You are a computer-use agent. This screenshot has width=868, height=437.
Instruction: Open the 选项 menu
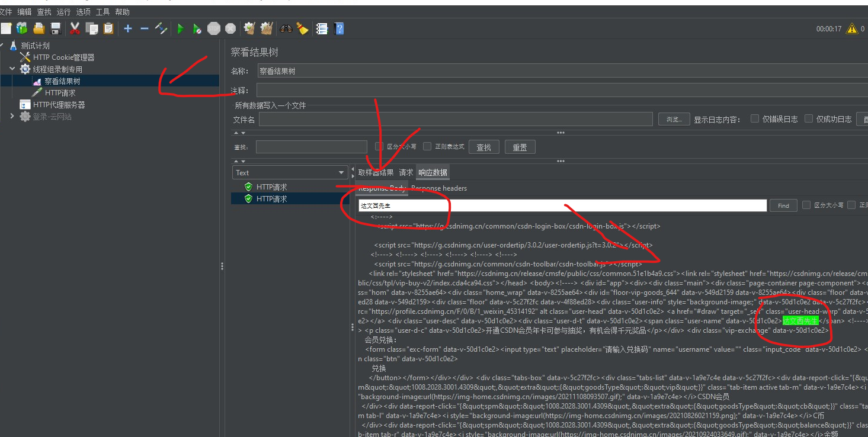(x=84, y=12)
